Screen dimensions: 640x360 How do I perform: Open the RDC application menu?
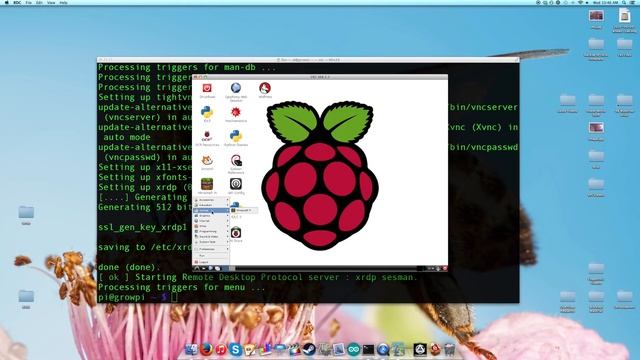17,2
